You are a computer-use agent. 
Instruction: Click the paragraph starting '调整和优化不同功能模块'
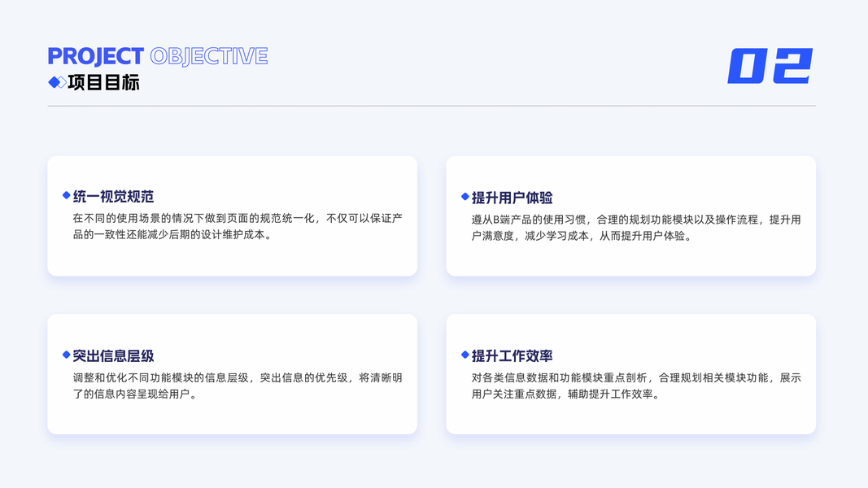coord(238,386)
